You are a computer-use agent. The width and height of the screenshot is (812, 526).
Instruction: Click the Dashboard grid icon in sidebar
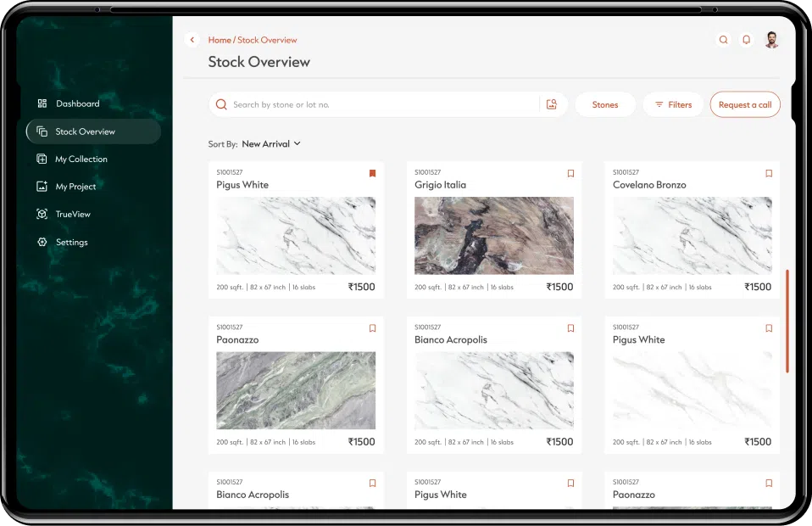(x=42, y=104)
